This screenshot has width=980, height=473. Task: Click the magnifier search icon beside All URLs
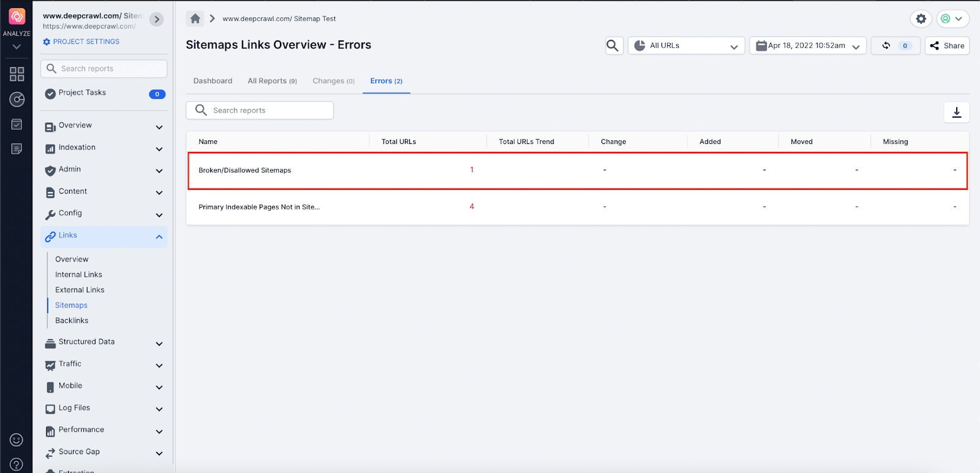pos(612,45)
